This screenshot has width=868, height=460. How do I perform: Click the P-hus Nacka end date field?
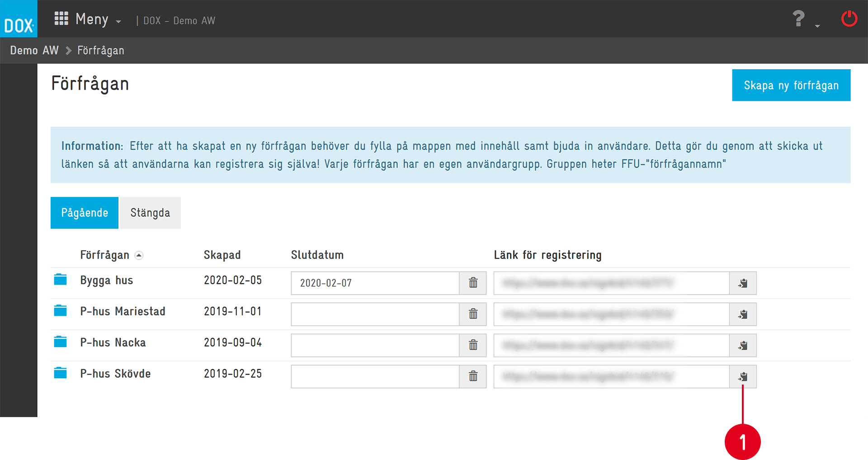click(375, 345)
